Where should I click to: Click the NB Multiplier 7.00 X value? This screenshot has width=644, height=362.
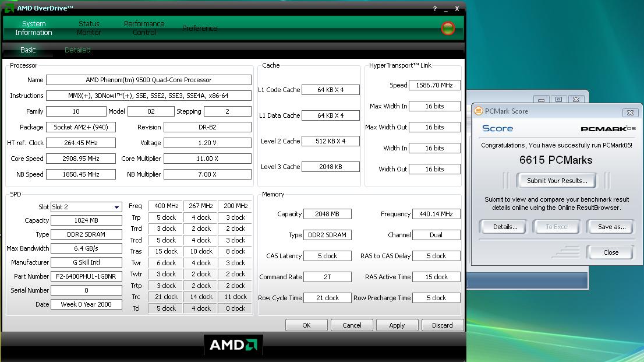pos(207,174)
